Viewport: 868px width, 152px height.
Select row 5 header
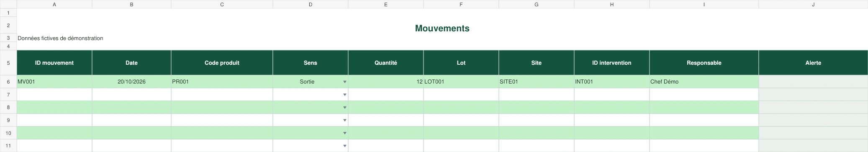point(8,63)
